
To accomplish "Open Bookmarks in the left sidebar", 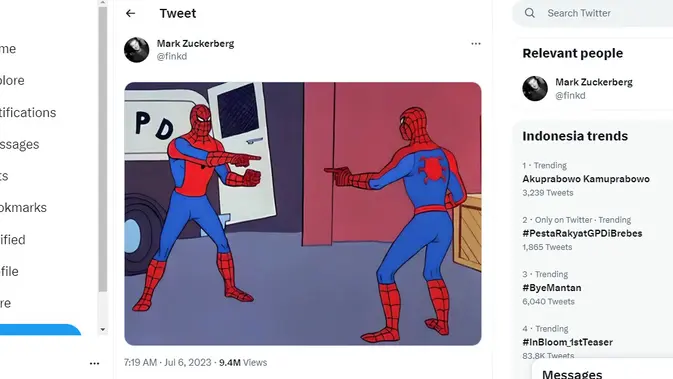I will 23,208.
